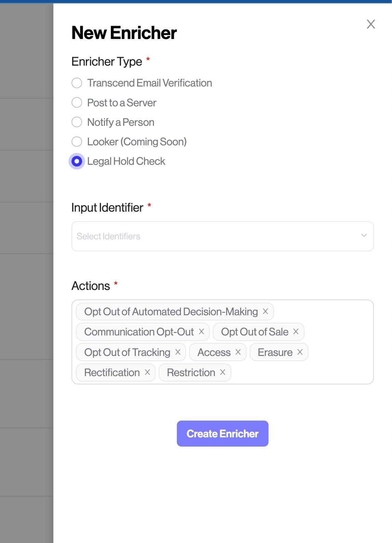This screenshot has height=543, width=392.
Task: Click the Opt Out of Sale tag label
Action: (x=254, y=332)
